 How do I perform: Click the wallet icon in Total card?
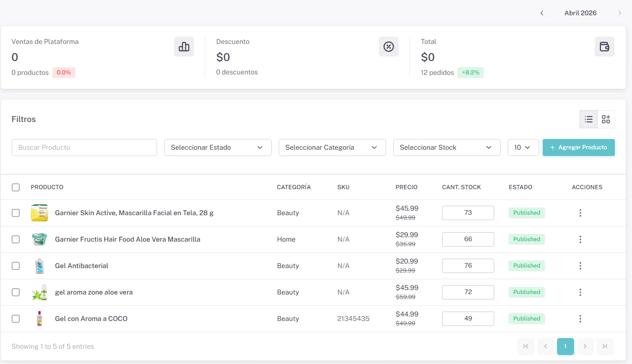pyautogui.click(x=605, y=47)
